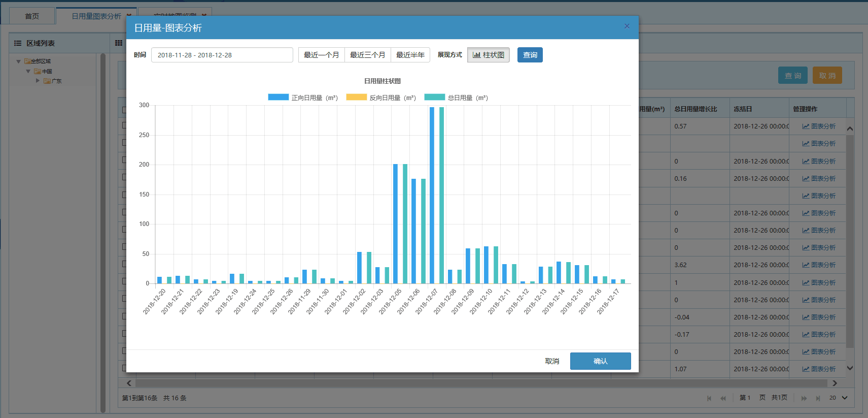Select the 最近一个月 range button
The width and height of the screenshot is (868, 418).
pos(321,55)
